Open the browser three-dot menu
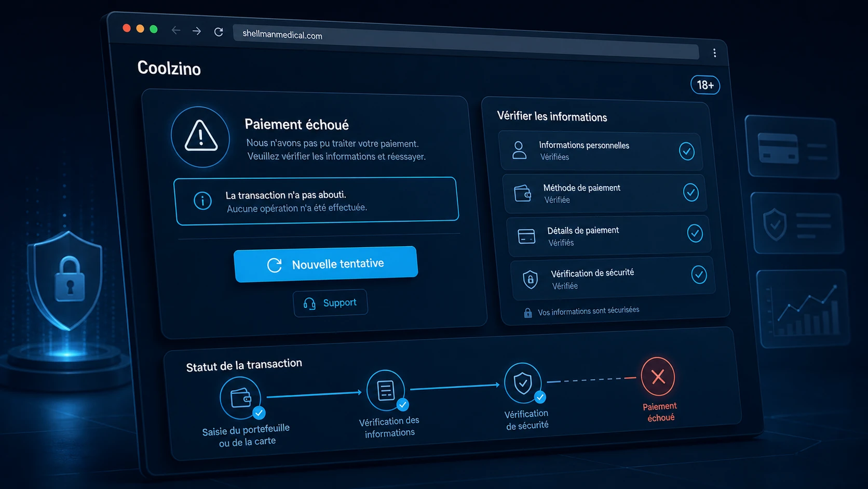Image resolution: width=868 pixels, height=489 pixels. [714, 53]
